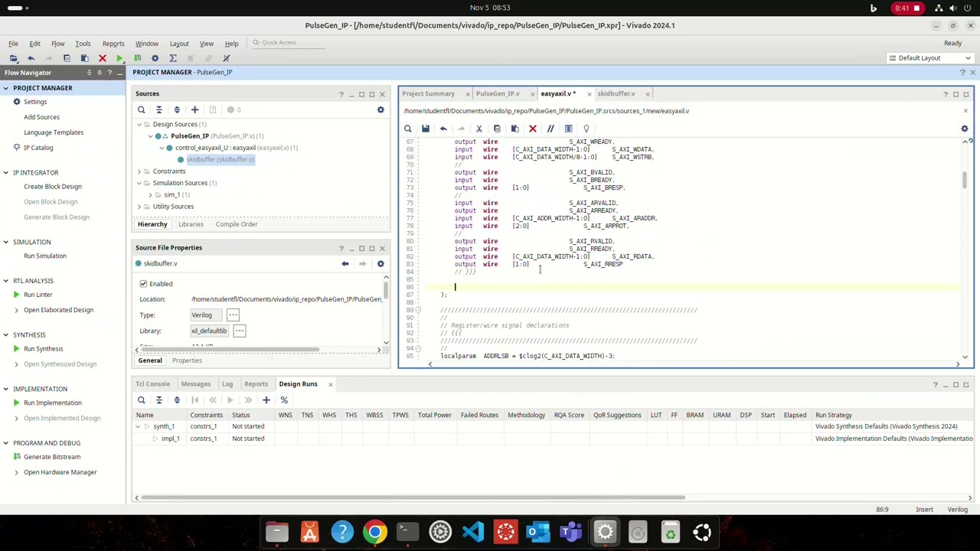980x551 pixels.
Task: Click the Open Project toolbar icon
Action: click(x=13, y=58)
